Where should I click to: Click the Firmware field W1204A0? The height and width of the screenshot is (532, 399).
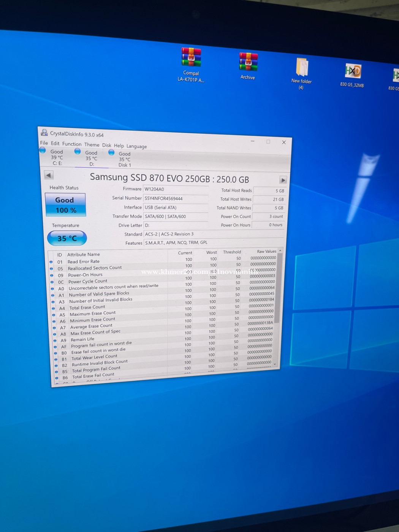tap(176, 189)
